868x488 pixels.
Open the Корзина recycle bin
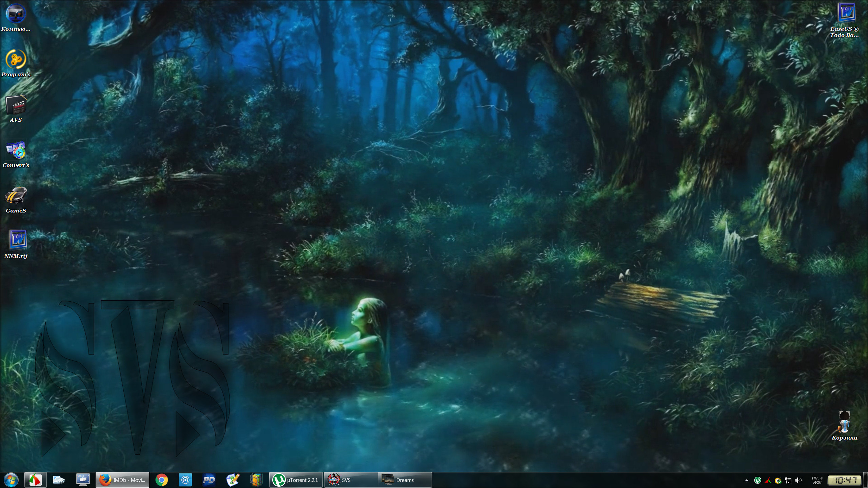(844, 426)
